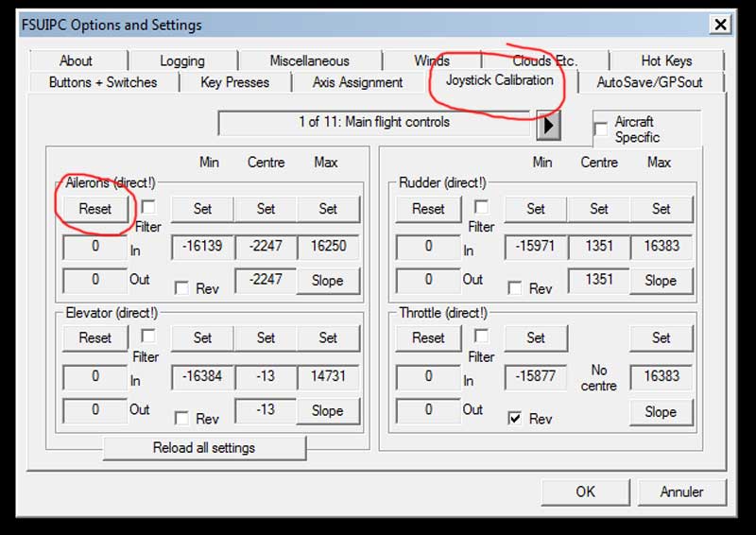The width and height of the screenshot is (756, 535).
Task: Set the Rudder Min value
Action: [x=536, y=209]
